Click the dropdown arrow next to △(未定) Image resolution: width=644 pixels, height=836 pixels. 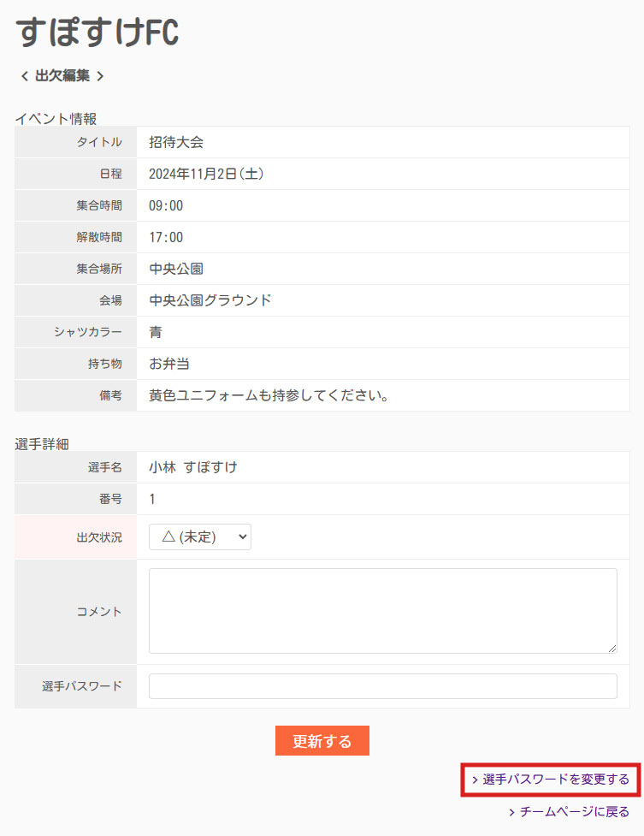tap(242, 537)
